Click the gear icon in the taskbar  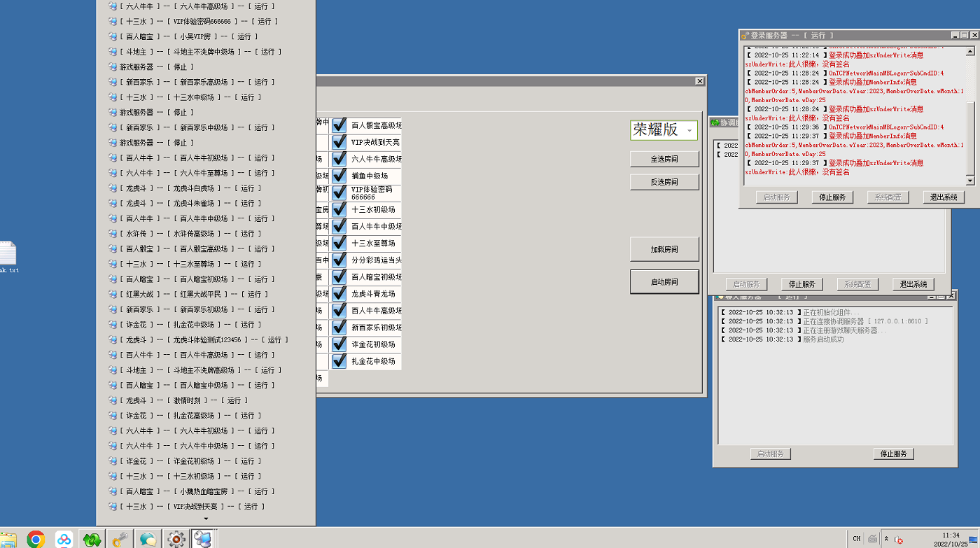point(176,539)
